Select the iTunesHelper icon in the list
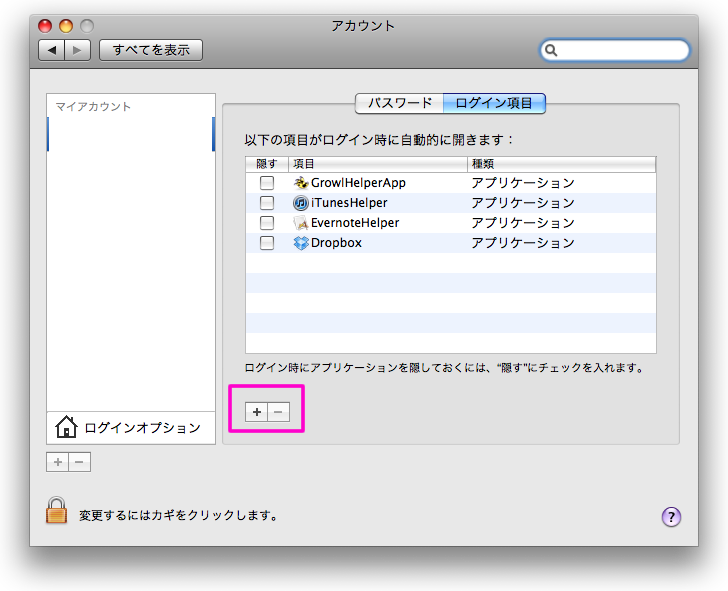 pos(301,203)
